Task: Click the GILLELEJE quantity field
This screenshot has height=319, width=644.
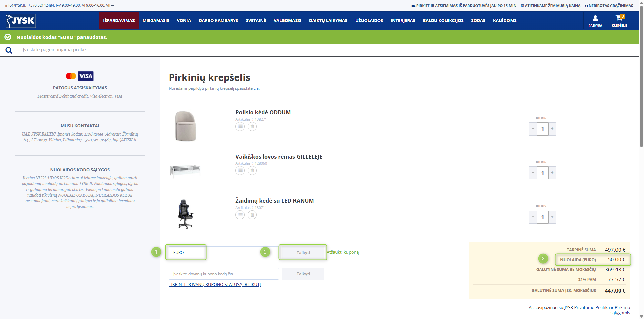Action: point(542,173)
